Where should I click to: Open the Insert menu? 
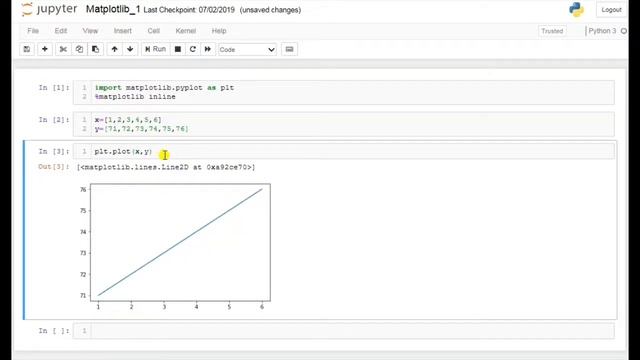pyautogui.click(x=122, y=31)
